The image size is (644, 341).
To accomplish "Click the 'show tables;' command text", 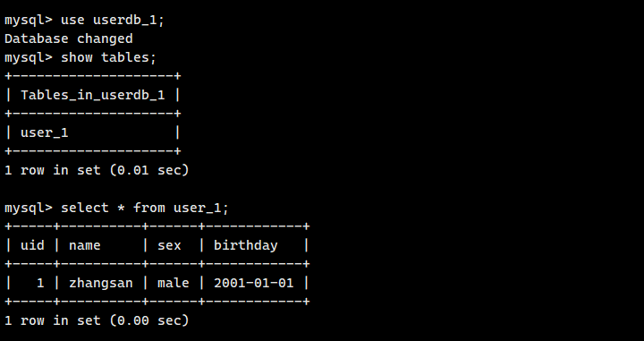I will click(x=109, y=57).
